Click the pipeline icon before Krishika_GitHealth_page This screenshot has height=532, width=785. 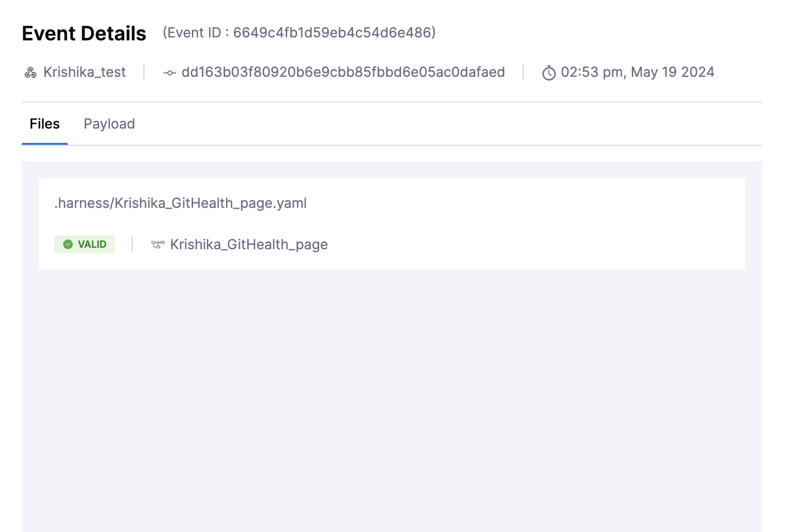coord(158,244)
